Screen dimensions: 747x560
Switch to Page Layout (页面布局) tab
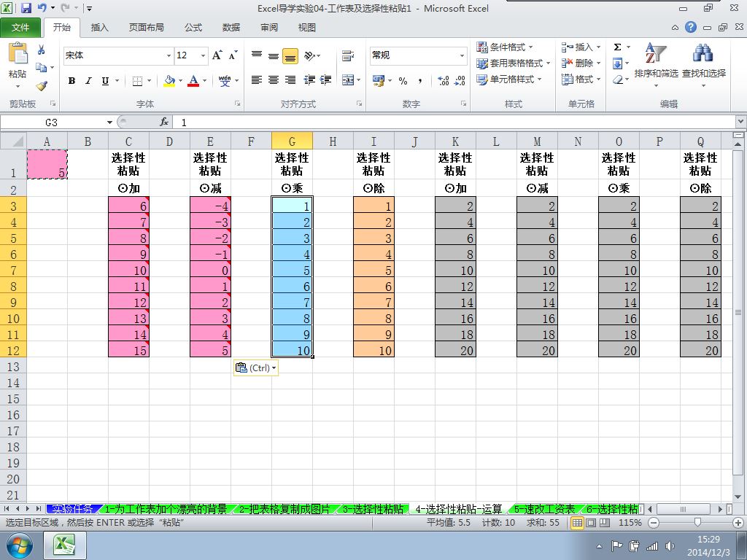[x=146, y=28]
